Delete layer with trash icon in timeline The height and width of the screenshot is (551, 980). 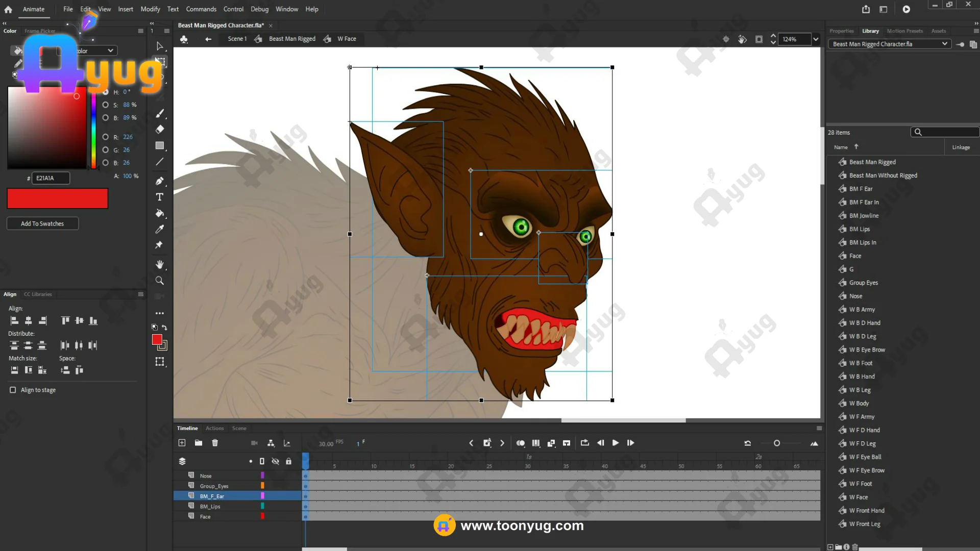pos(215,443)
